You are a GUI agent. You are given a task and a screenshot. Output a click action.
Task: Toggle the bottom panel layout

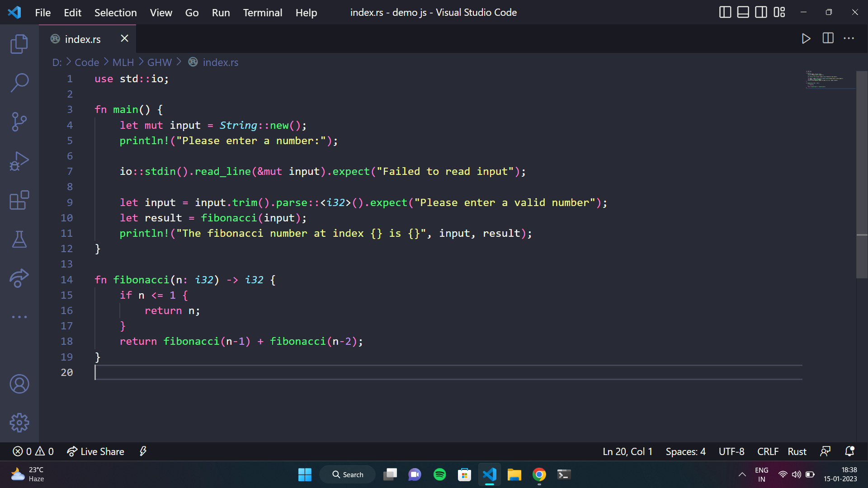pos(743,12)
